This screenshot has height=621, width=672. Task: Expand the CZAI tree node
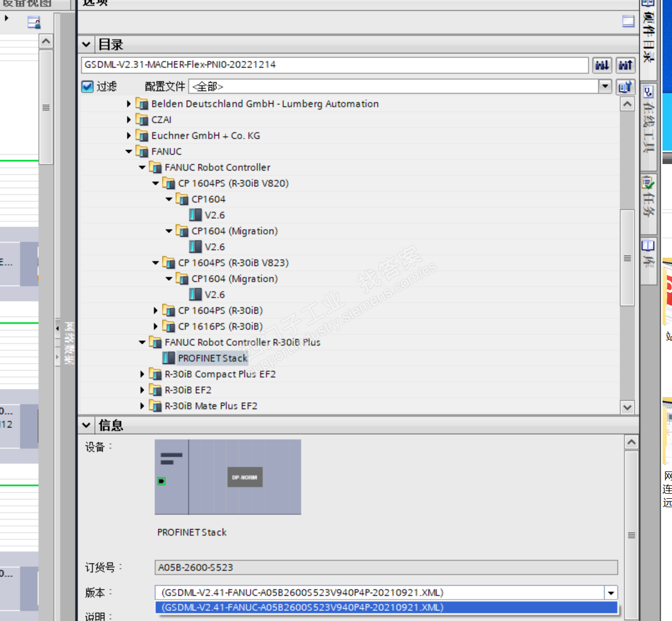pos(129,119)
